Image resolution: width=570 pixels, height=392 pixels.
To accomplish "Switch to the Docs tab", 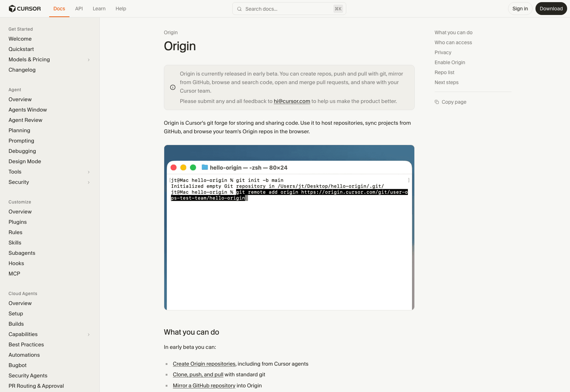I will point(59,9).
